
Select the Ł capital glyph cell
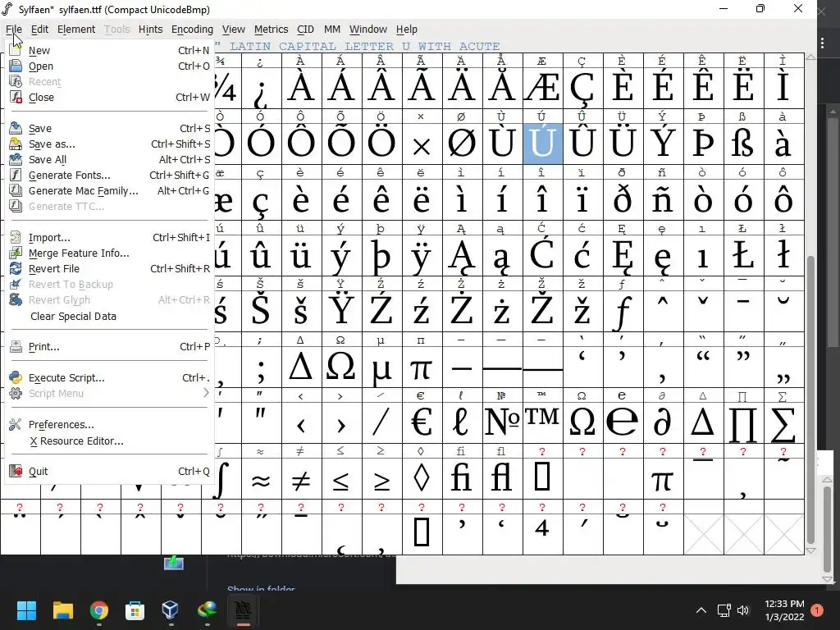[743, 256]
